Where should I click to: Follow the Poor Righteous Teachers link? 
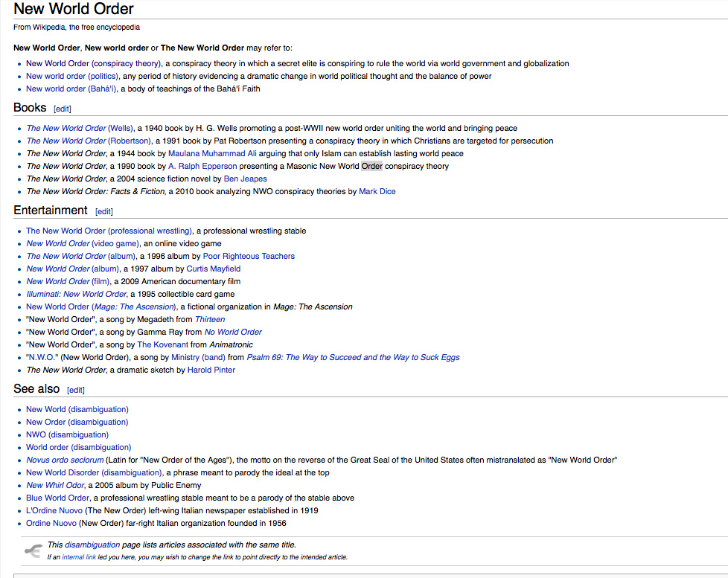pos(249,256)
